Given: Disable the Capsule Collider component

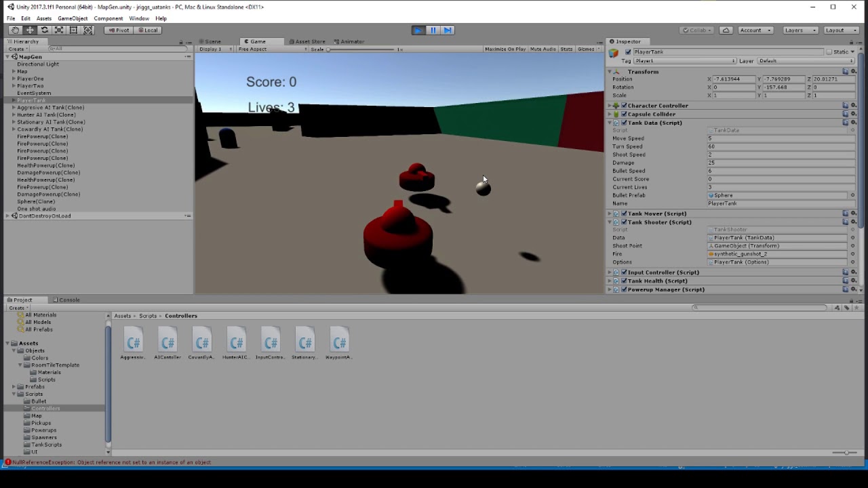Looking at the screenshot, I should point(624,114).
